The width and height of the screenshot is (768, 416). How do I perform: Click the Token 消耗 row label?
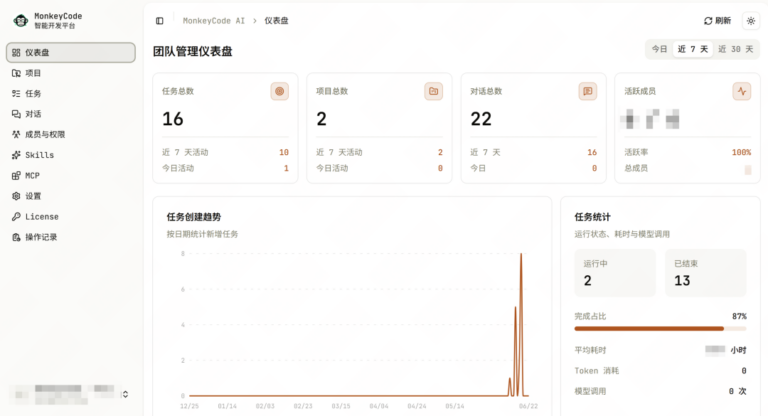coord(597,371)
